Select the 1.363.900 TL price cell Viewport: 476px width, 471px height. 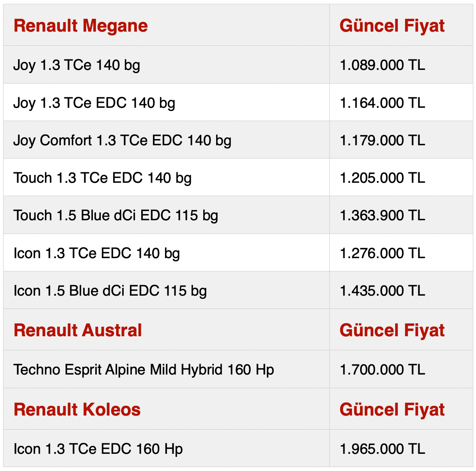[382, 216]
